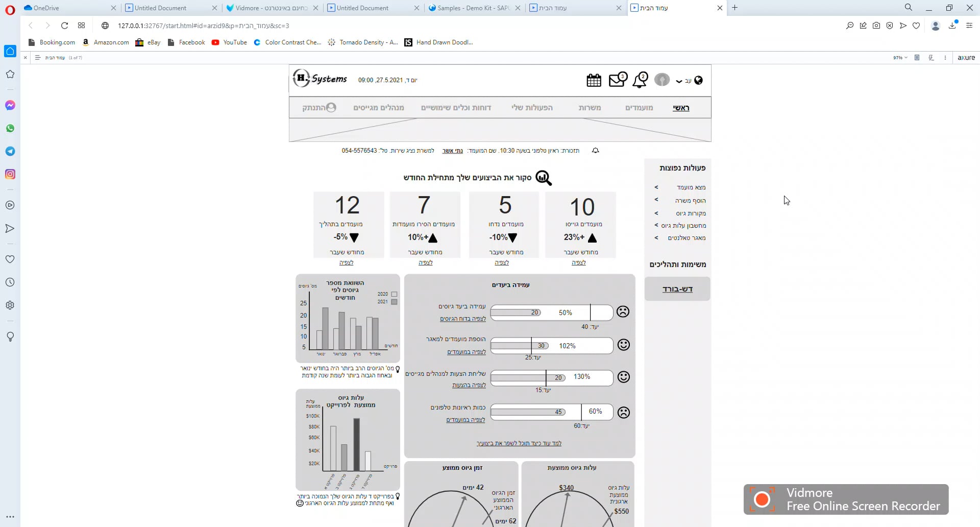Click the 130% proposals progress bar
The image size is (980, 527).
(x=552, y=378)
